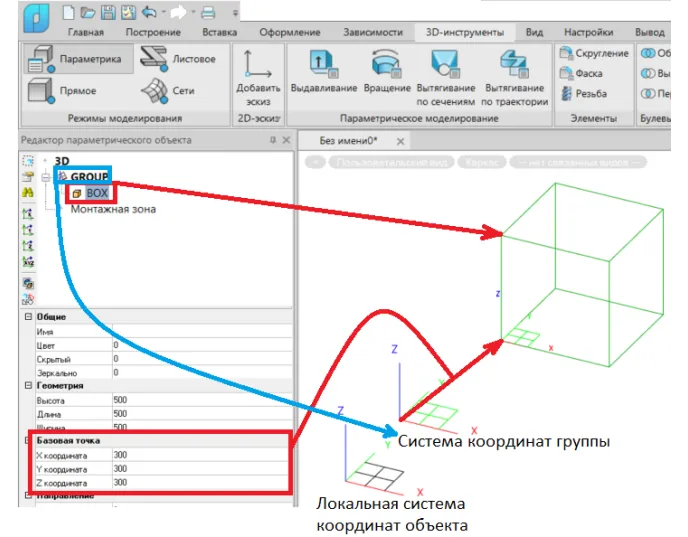Viewport: 688px width, 537px height.
Task: Click the Open file folder icon
Action: 88,13
